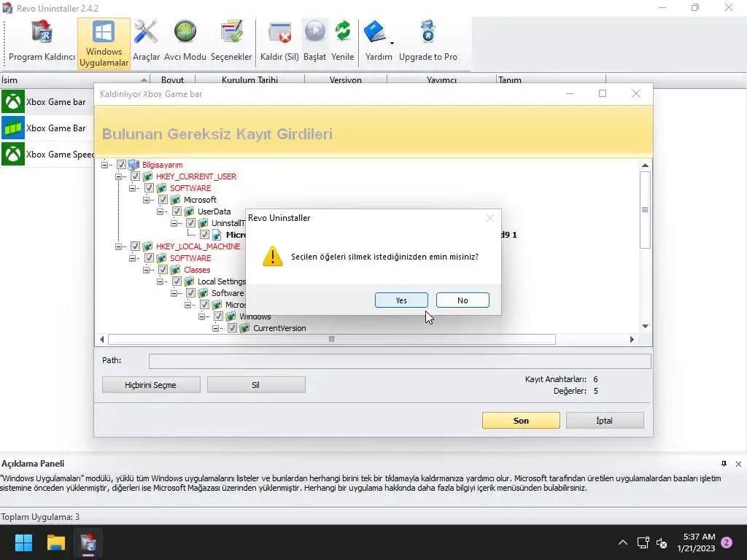Sort by the Kurulum Tarihi column
Viewport: 747px width, 560px height.
tap(249, 79)
